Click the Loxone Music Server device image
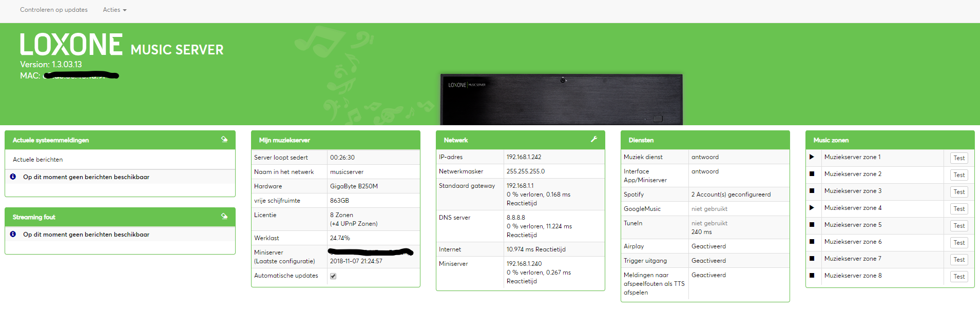Image resolution: width=980 pixels, height=311 pixels. [x=562, y=100]
